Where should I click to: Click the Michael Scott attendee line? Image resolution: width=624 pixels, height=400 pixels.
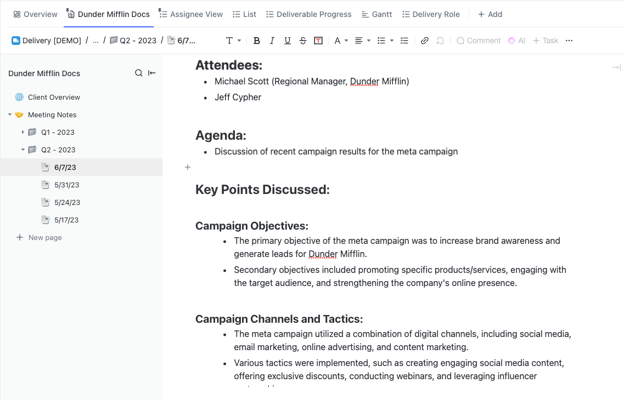pyautogui.click(x=312, y=81)
